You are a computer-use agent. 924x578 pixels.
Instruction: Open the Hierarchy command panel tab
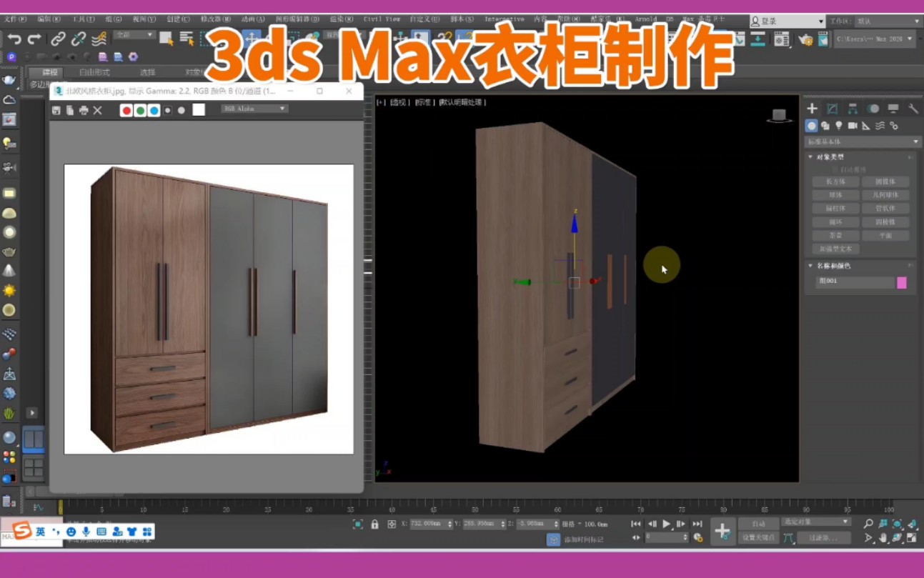click(x=853, y=109)
